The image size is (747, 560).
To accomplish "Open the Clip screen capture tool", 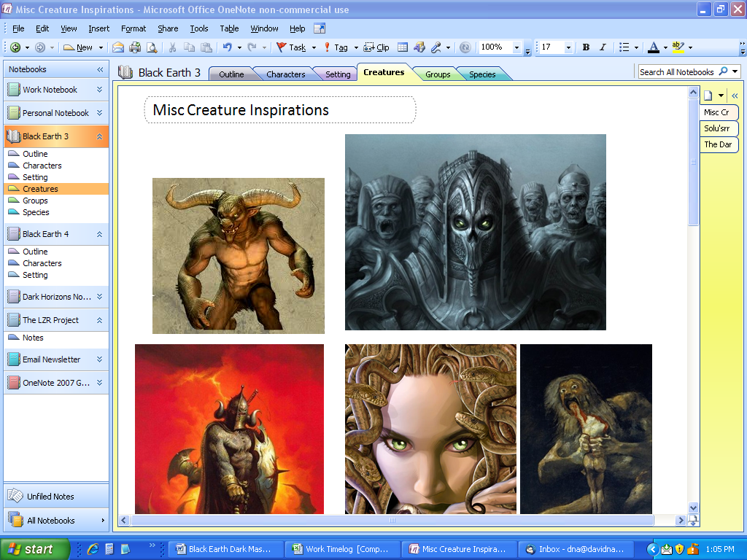I will click(381, 47).
